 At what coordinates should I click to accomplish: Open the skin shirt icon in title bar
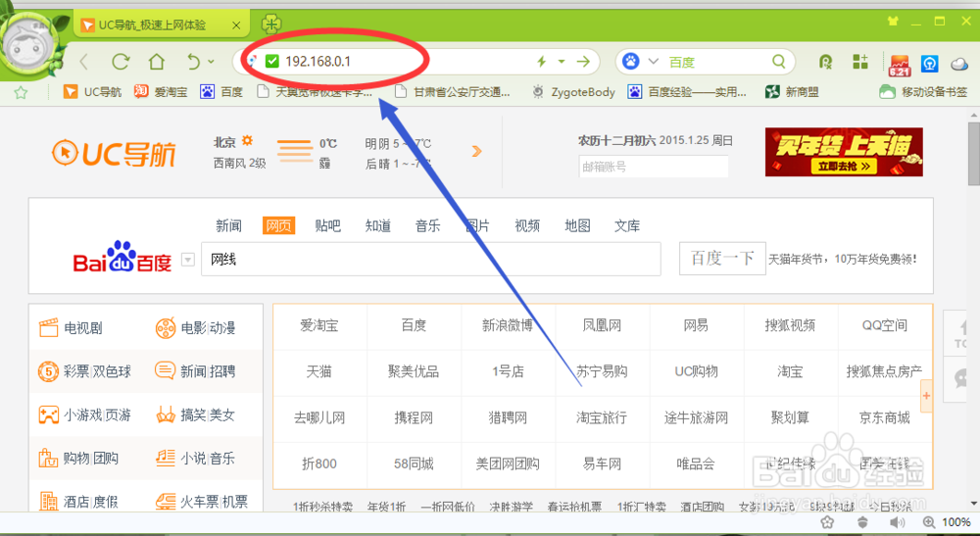[x=893, y=21]
